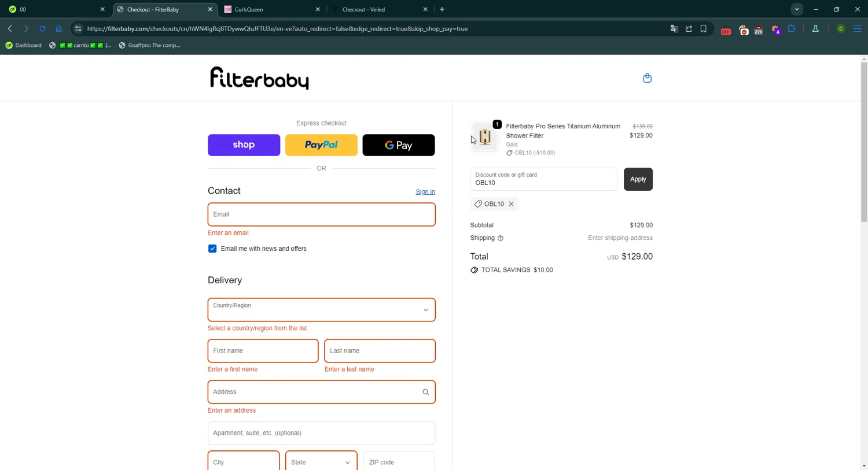Focus the Address field
868x470 pixels.
coord(321,392)
